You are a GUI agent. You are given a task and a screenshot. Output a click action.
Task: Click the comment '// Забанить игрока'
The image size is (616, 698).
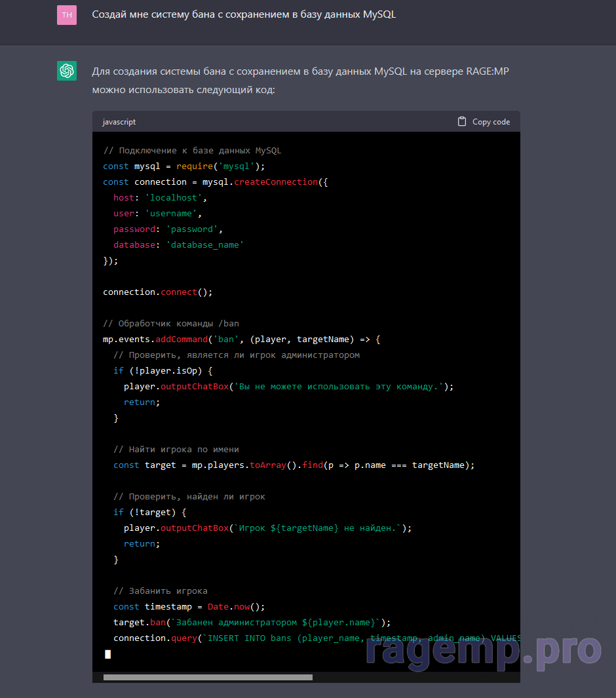point(161,591)
